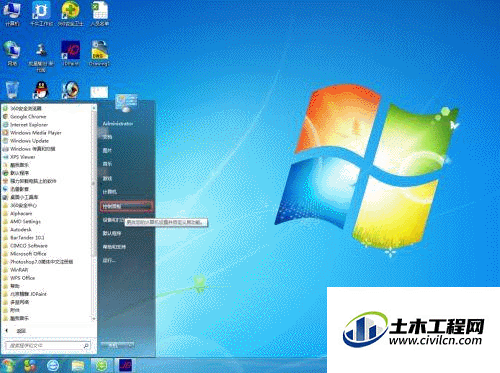Click the programs list scrollbar down arrow
The height and width of the screenshot is (373, 500).
click(x=94, y=319)
